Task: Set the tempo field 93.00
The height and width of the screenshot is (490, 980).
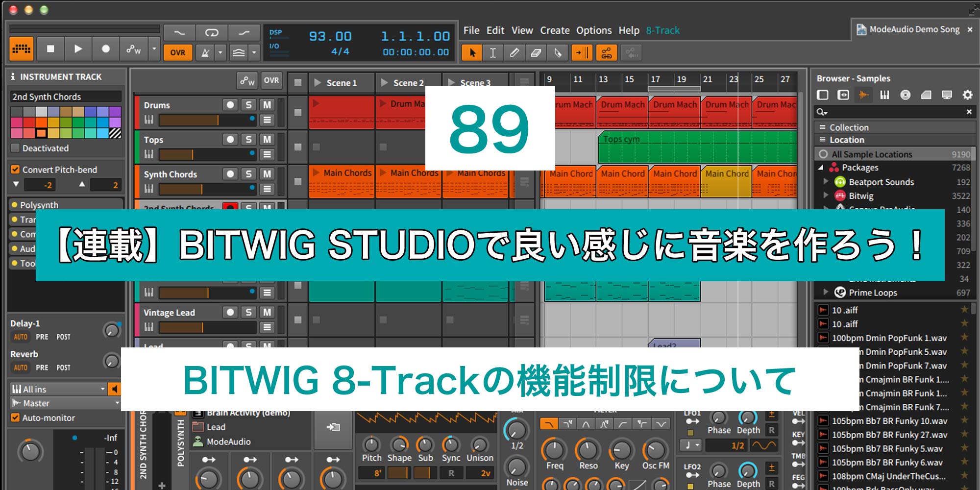Action: pos(330,36)
